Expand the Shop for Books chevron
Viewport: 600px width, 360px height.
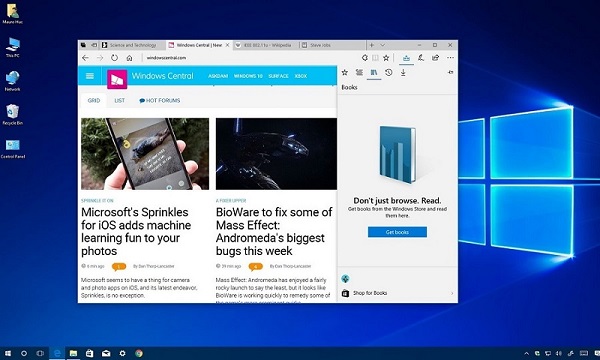[452, 293]
